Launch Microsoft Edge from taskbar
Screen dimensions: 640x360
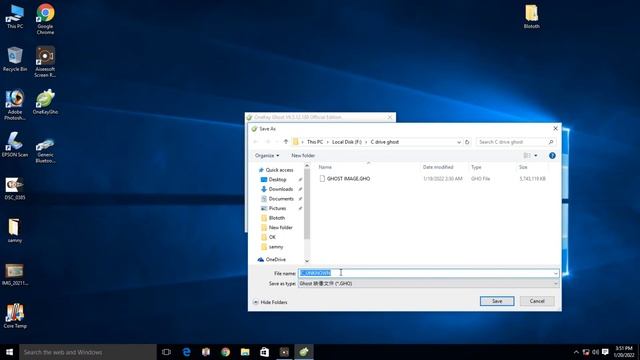point(187,352)
